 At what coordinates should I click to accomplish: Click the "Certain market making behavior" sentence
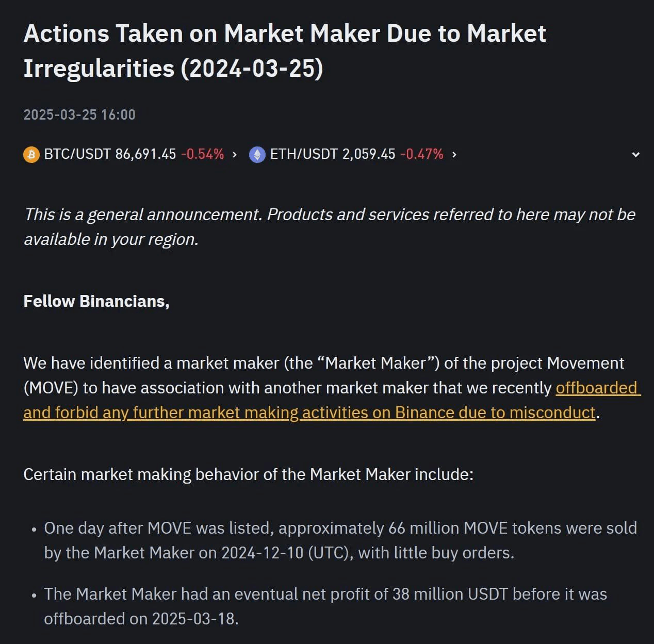coord(248,474)
